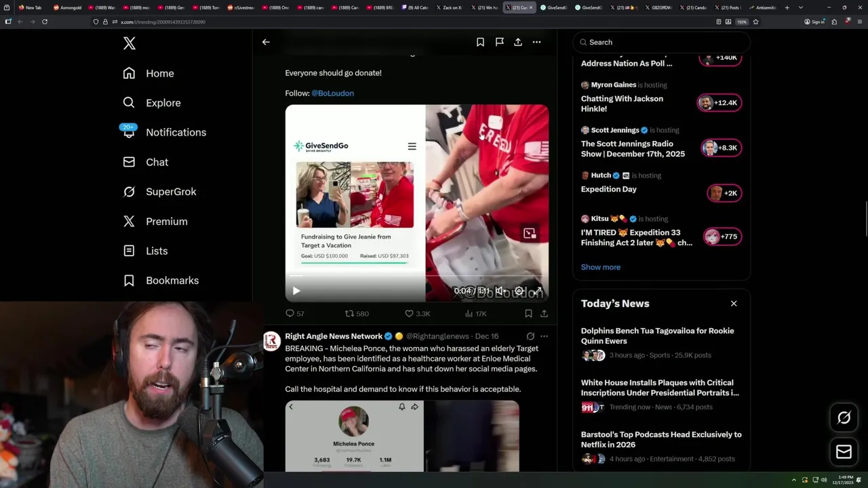Open Kitsu's I'M TIRED Expedition 33 space
Image resolution: width=868 pixels, height=488 pixels.
(637, 237)
